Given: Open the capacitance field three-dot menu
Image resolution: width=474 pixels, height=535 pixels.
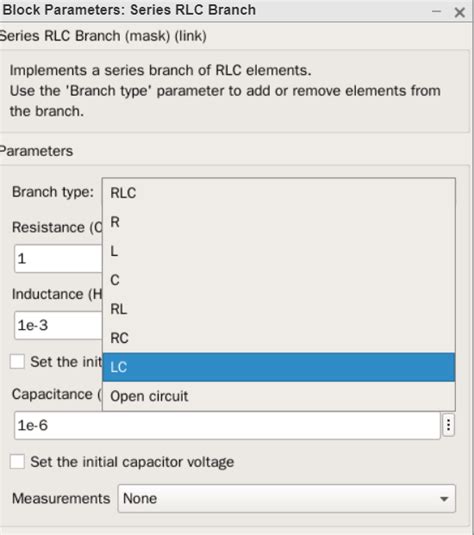Looking at the screenshot, I should [x=448, y=425].
